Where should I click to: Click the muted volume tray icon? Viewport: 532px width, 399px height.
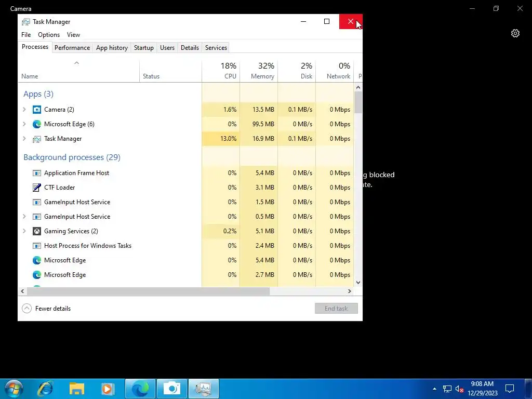(459, 389)
